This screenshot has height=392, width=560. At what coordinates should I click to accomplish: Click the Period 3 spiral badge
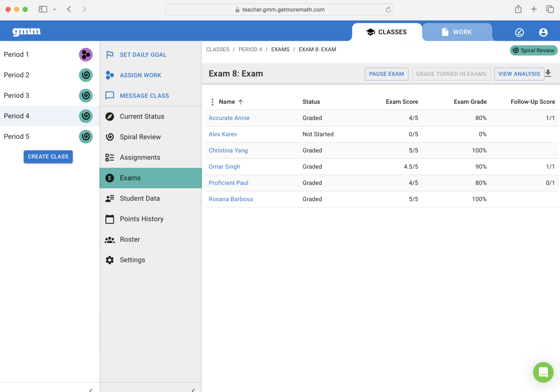coord(86,96)
